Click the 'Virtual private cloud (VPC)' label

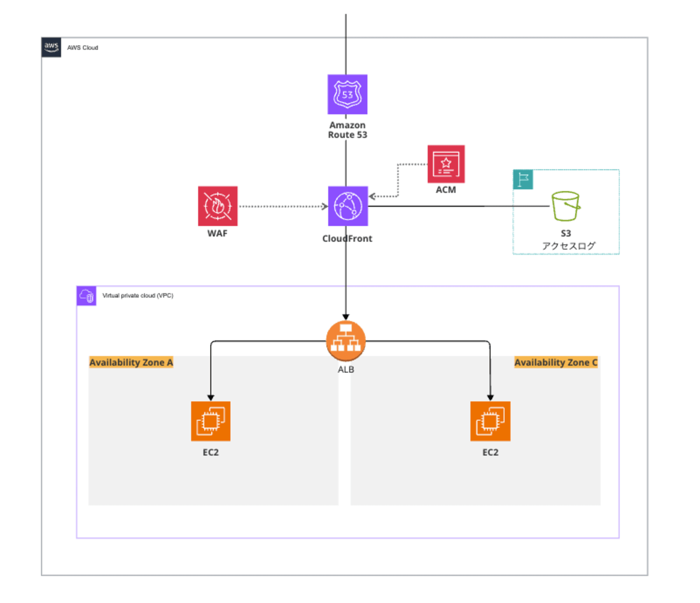click(x=138, y=295)
